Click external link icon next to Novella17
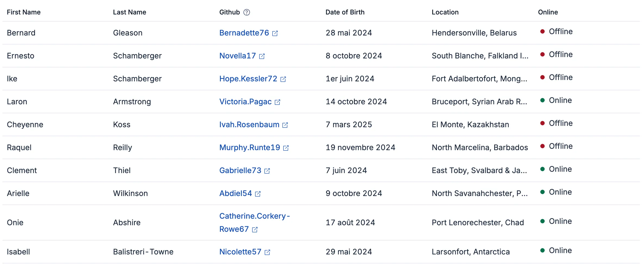The width and height of the screenshot is (644, 267). [262, 56]
